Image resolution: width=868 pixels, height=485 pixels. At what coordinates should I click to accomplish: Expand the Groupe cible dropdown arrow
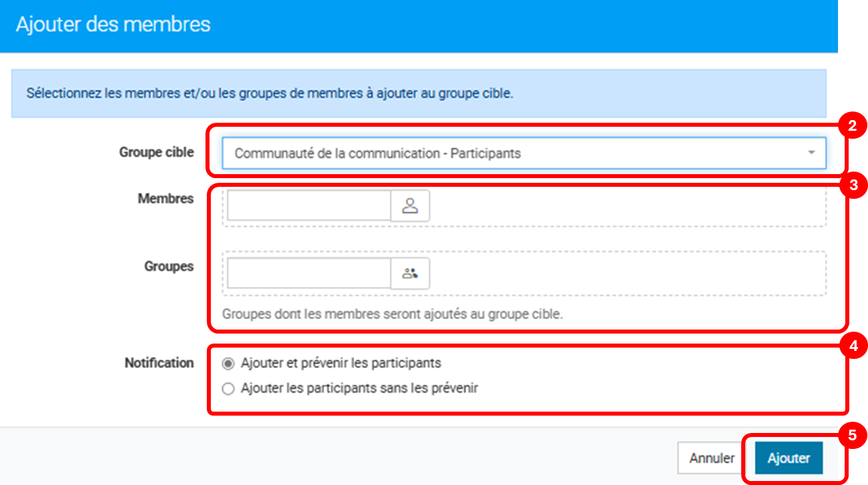tap(811, 153)
